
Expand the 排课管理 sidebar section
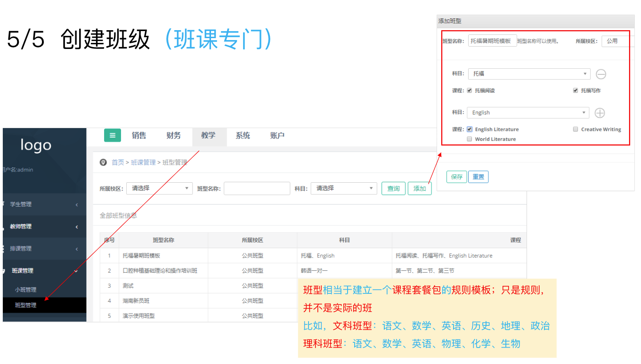44,249
